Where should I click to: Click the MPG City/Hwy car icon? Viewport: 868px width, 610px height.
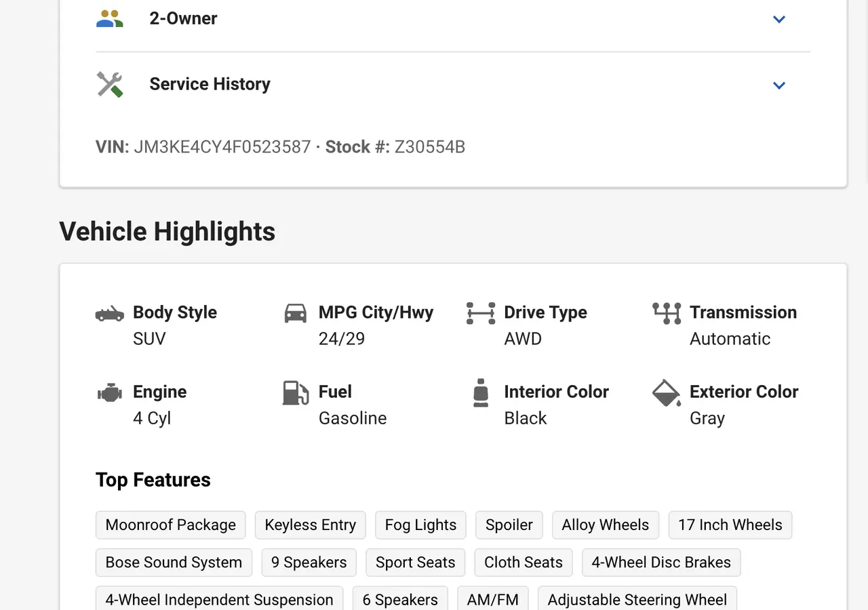[x=295, y=313]
